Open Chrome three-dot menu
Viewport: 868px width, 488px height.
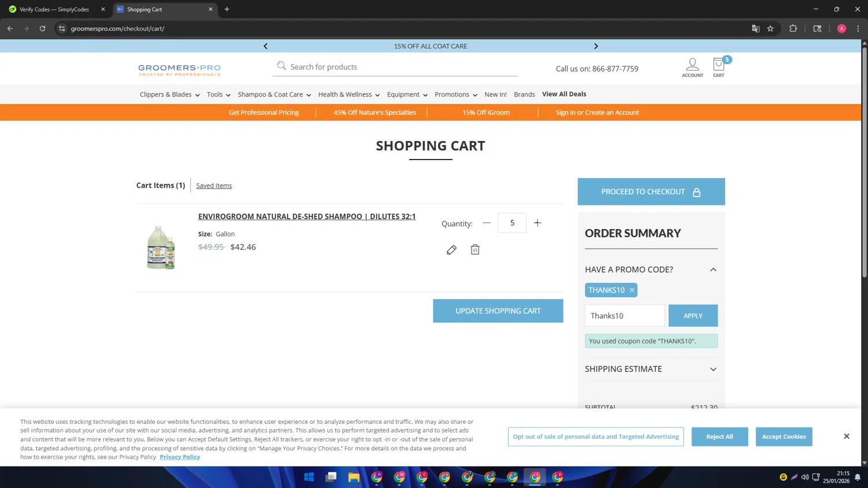pyautogui.click(x=858, y=28)
